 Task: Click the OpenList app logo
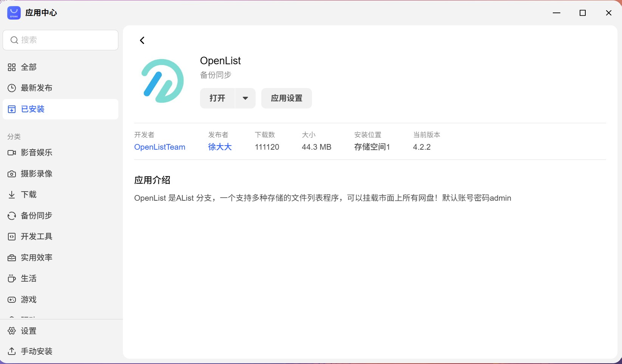pyautogui.click(x=163, y=81)
